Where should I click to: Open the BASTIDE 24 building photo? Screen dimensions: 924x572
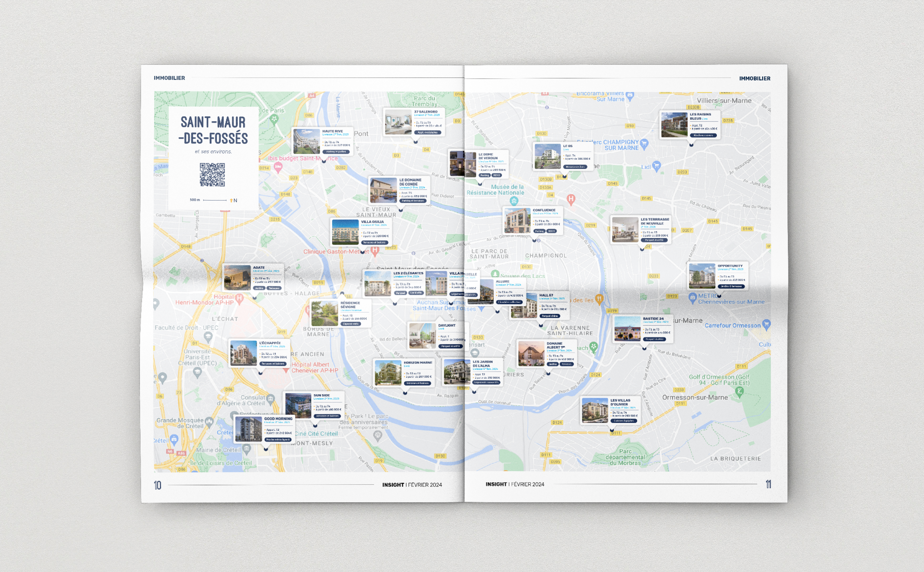click(x=627, y=329)
